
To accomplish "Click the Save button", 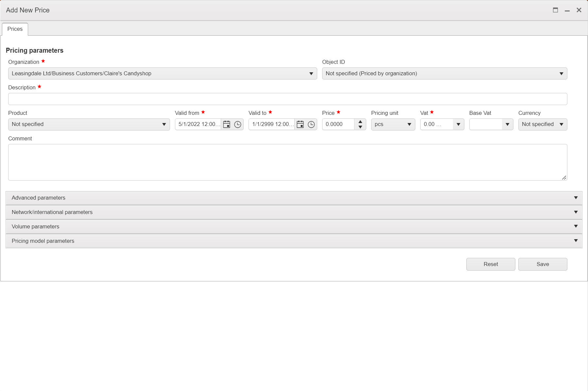I will pos(543,264).
